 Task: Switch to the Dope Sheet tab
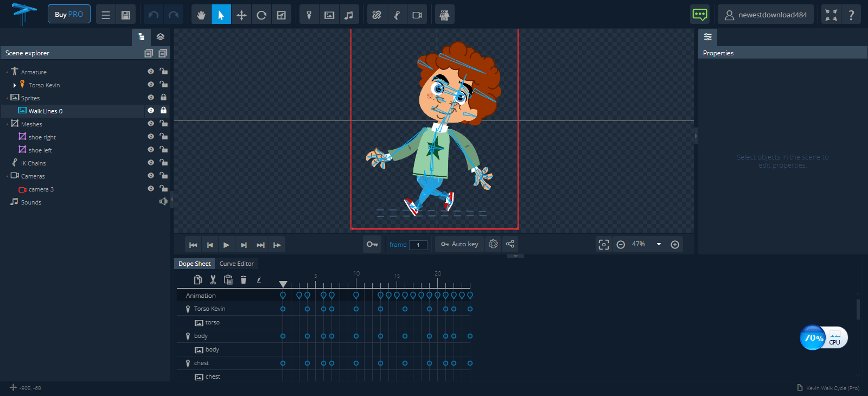(194, 264)
